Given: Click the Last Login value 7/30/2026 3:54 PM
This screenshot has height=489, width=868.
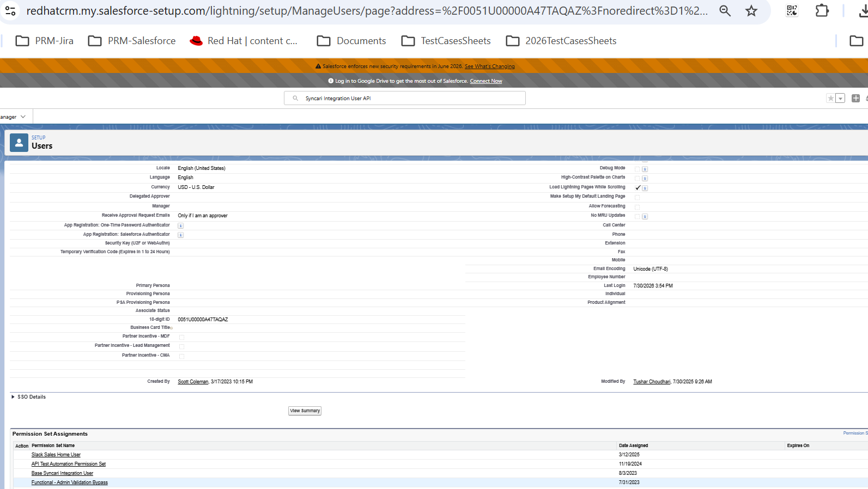Looking at the screenshot, I should [653, 286].
